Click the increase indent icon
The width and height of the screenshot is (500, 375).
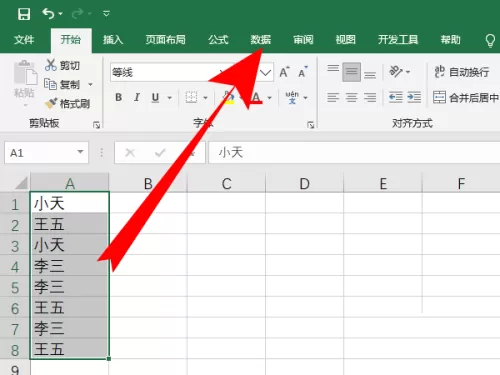414,97
